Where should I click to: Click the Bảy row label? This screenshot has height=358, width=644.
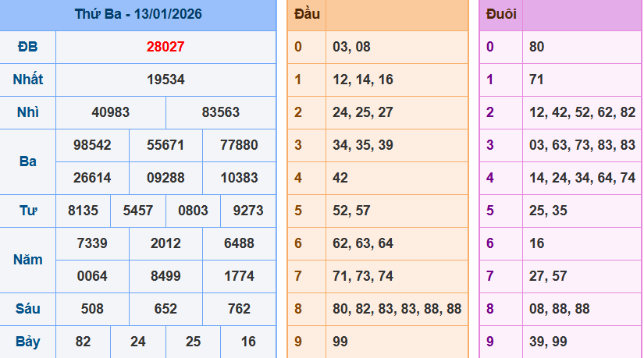(27, 342)
